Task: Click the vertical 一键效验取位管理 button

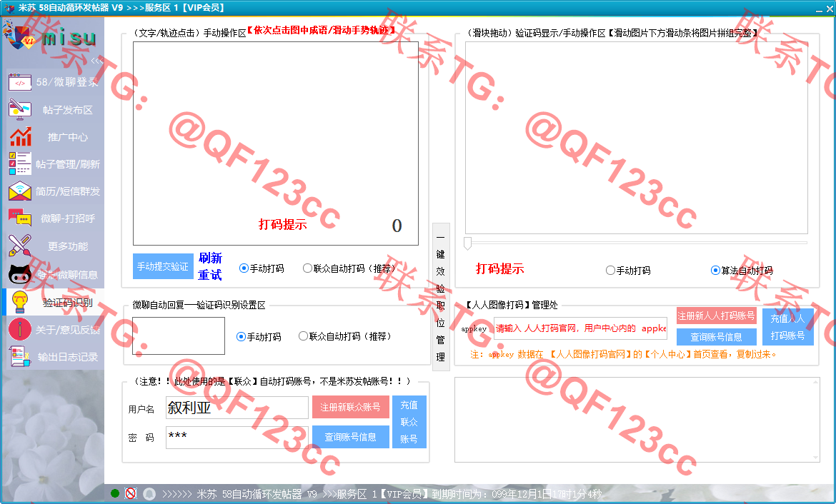Action: 440,297
